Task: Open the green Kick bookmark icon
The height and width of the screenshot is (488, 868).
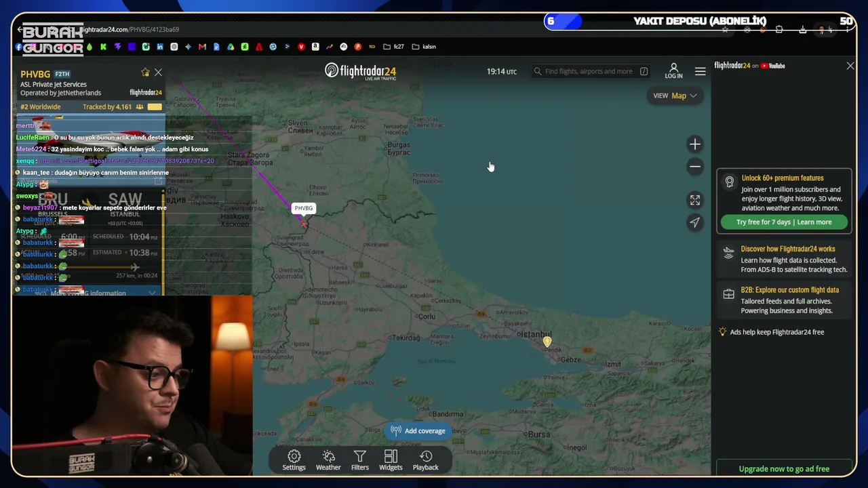Action: point(103,47)
